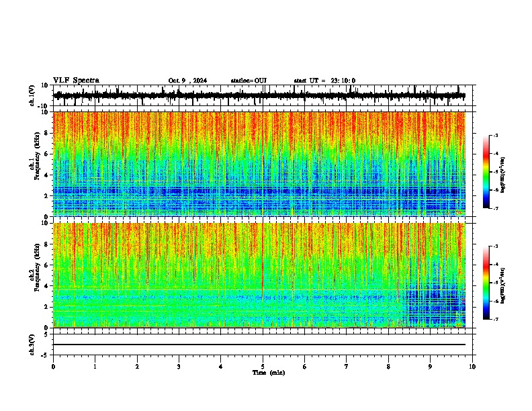This screenshot has height=411, width=532.
Task: Click the '4' kHz tick on ch.1 spectrogram
Action: point(47,175)
